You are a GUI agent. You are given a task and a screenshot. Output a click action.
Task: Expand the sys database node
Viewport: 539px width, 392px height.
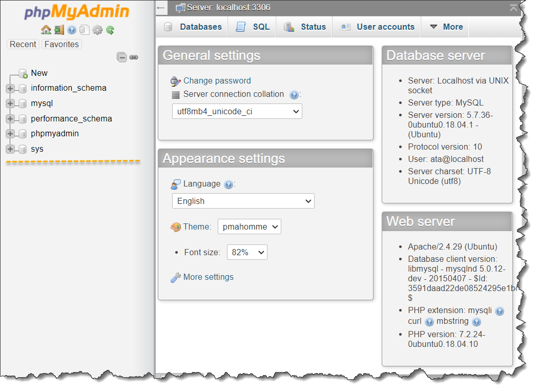10,149
